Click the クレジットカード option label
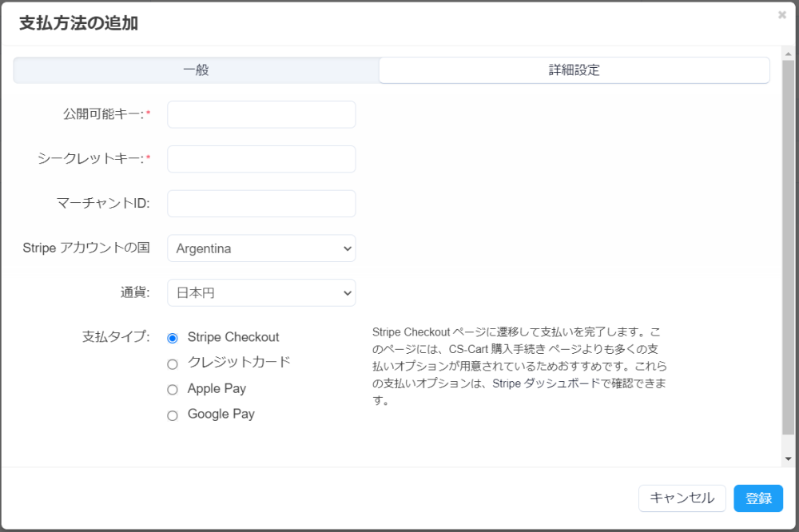This screenshot has height=532, width=799. click(x=239, y=362)
